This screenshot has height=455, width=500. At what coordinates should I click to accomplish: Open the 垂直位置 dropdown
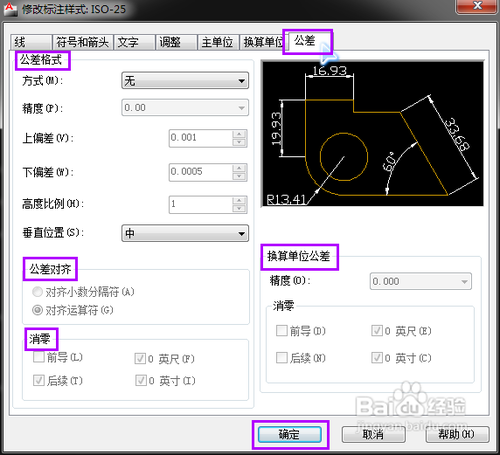click(185, 233)
